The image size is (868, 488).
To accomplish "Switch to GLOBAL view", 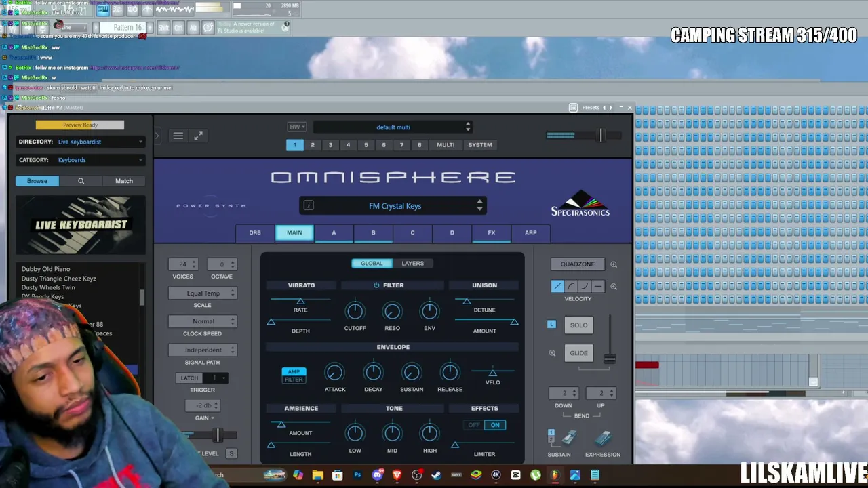I will 372,264.
